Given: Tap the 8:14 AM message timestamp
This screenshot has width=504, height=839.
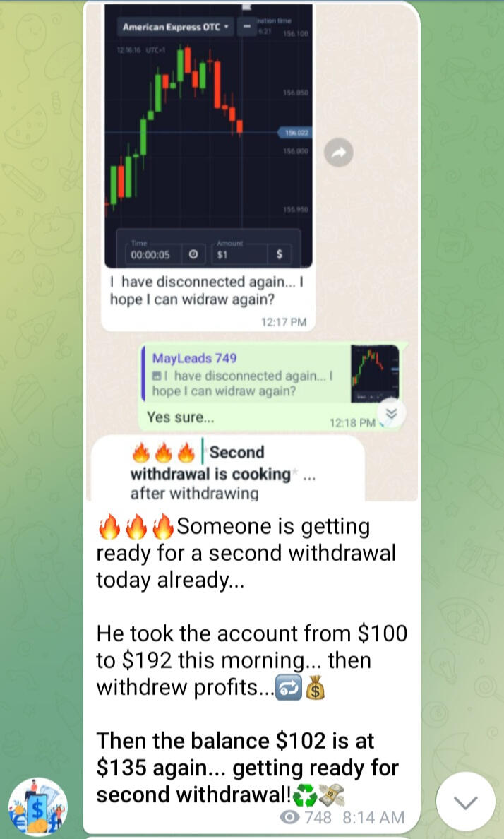Looking at the screenshot, I should point(373,817).
